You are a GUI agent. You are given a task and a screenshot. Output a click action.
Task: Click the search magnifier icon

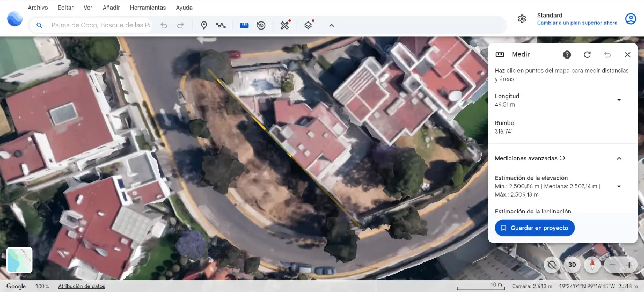pyautogui.click(x=39, y=25)
